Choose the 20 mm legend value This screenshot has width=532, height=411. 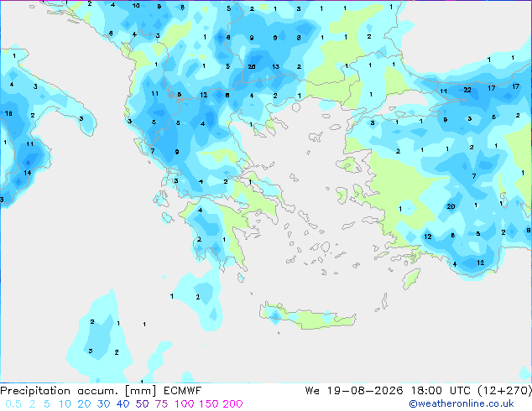click(84, 404)
